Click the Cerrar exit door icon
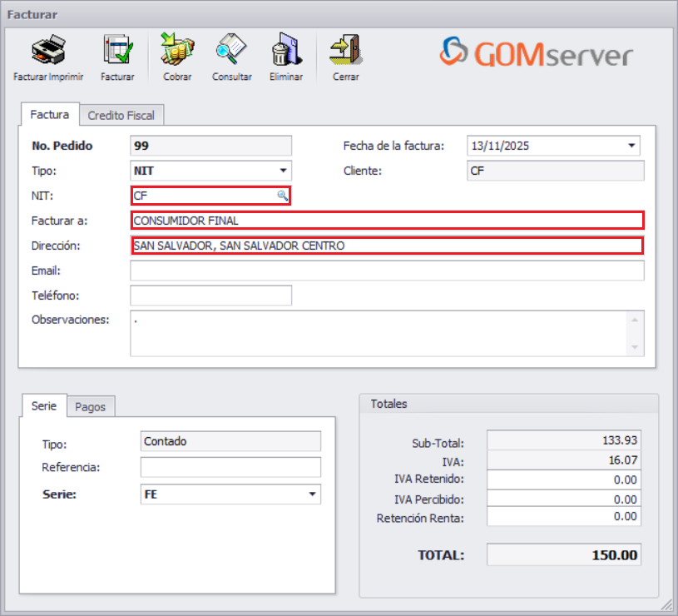The image size is (678, 616). click(x=346, y=50)
